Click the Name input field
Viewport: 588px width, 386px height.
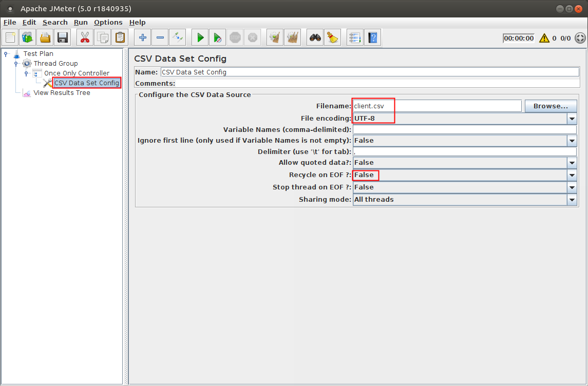tap(370, 72)
